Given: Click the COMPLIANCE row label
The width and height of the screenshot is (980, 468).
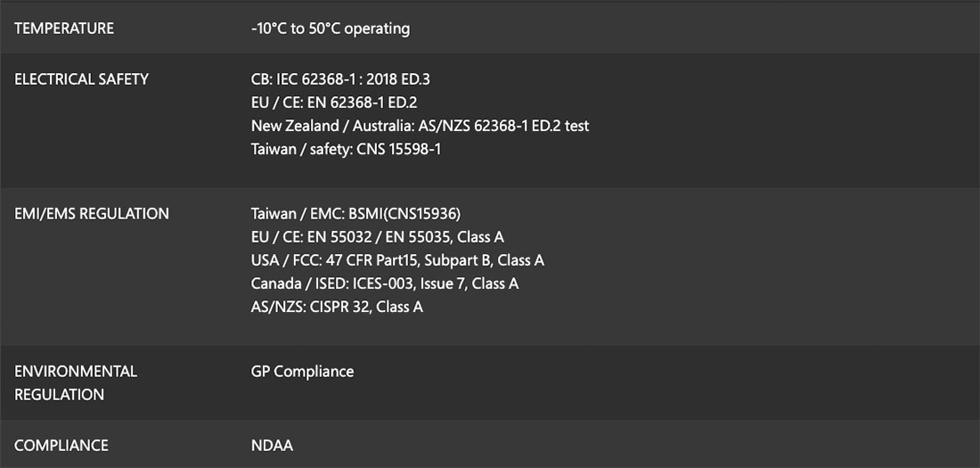Looking at the screenshot, I should pos(61,445).
